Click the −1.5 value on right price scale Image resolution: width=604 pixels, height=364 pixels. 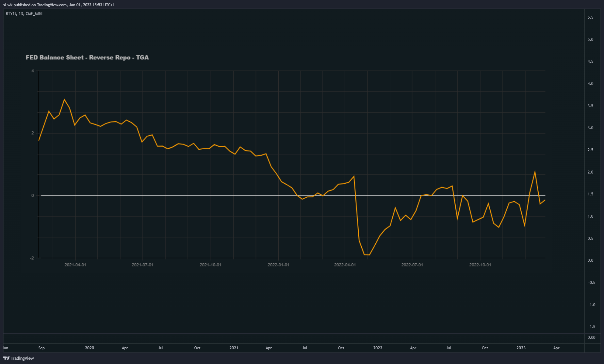[x=591, y=327]
